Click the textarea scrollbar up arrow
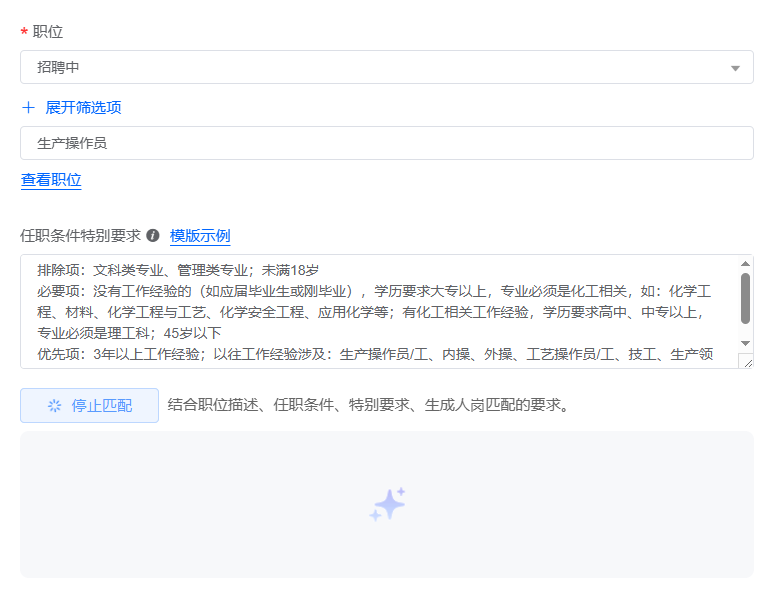The width and height of the screenshot is (772, 608). click(x=745, y=264)
